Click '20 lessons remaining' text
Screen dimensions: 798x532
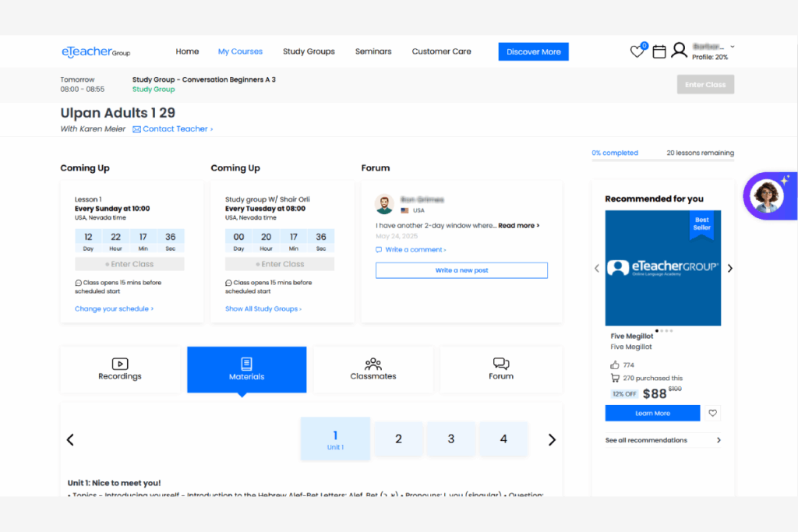(x=701, y=153)
